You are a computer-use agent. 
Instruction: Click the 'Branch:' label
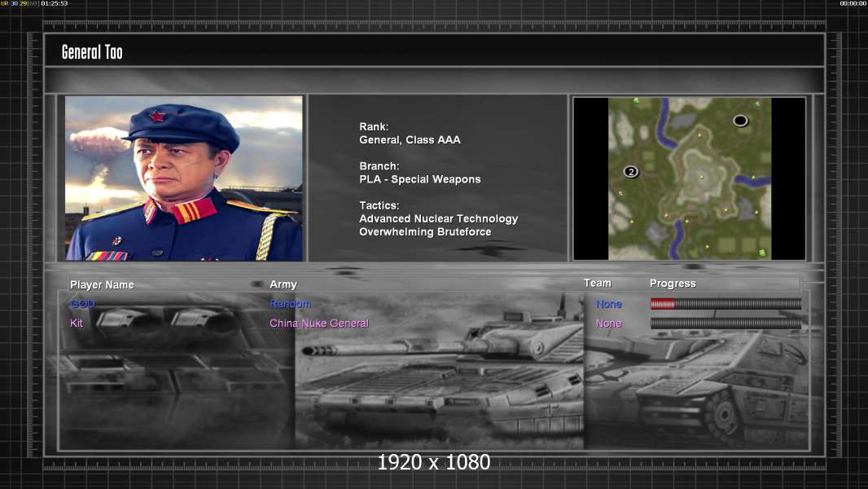(x=379, y=166)
